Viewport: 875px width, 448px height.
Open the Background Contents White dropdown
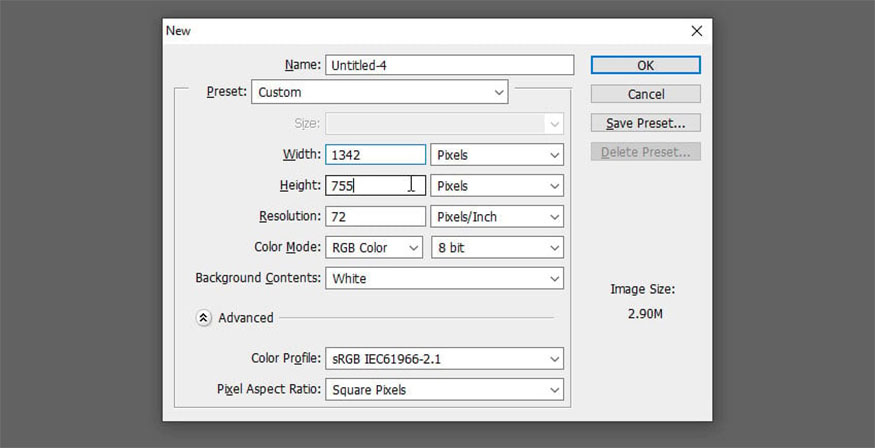point(444,278)
